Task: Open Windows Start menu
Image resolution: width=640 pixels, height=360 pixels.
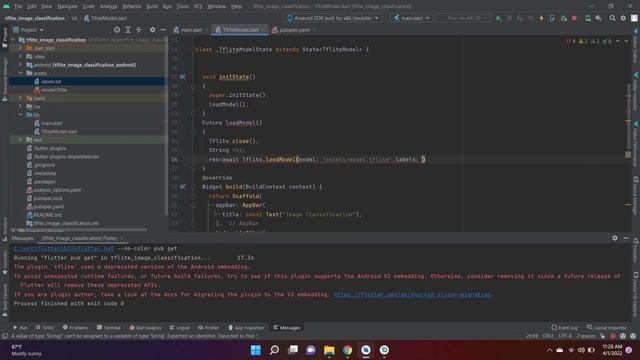Action: [256, 350]
